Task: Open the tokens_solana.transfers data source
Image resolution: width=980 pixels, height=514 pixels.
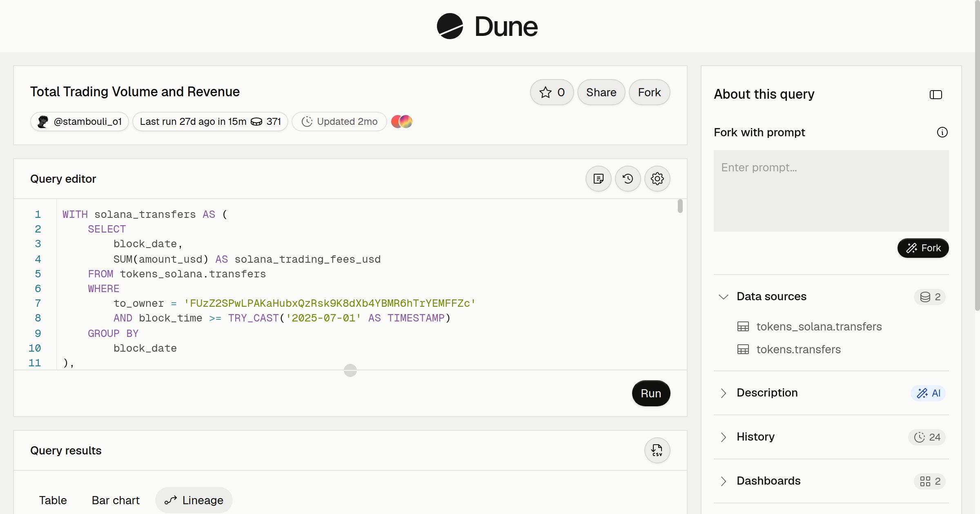Action: 819,327
